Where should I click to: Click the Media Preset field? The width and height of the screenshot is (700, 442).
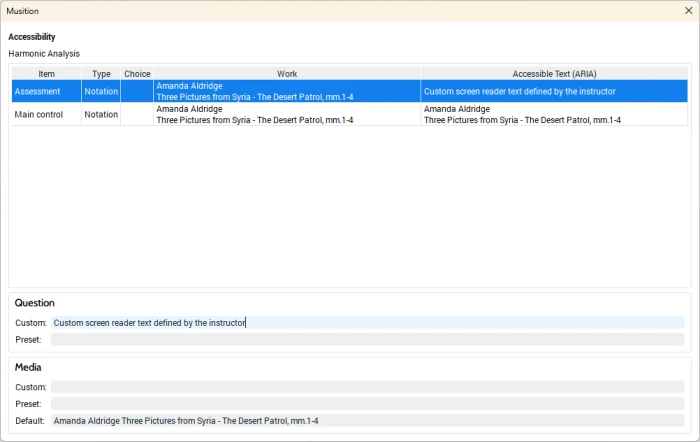[367, 404]
